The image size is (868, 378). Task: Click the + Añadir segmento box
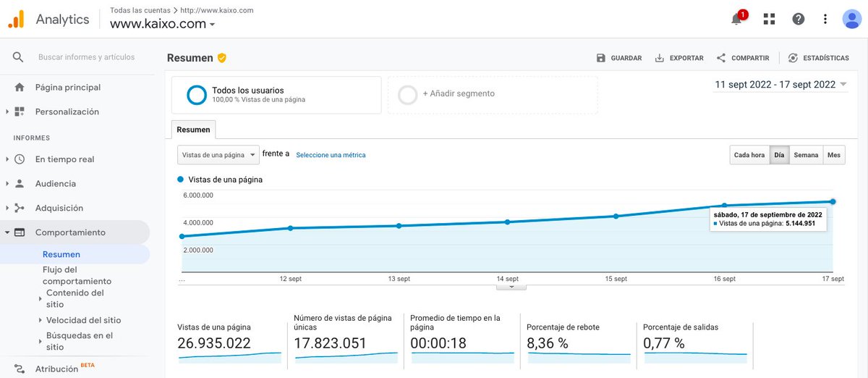click(493, 95)
